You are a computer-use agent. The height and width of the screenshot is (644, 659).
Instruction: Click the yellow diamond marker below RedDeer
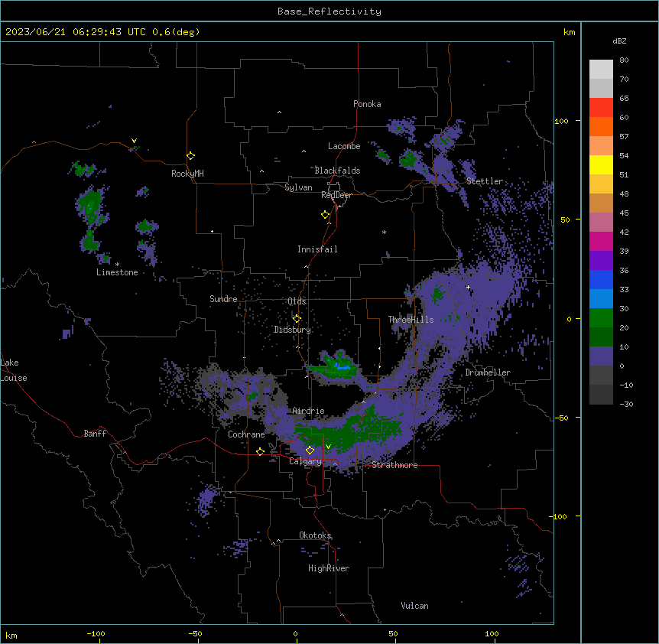(x=325, y=215)
